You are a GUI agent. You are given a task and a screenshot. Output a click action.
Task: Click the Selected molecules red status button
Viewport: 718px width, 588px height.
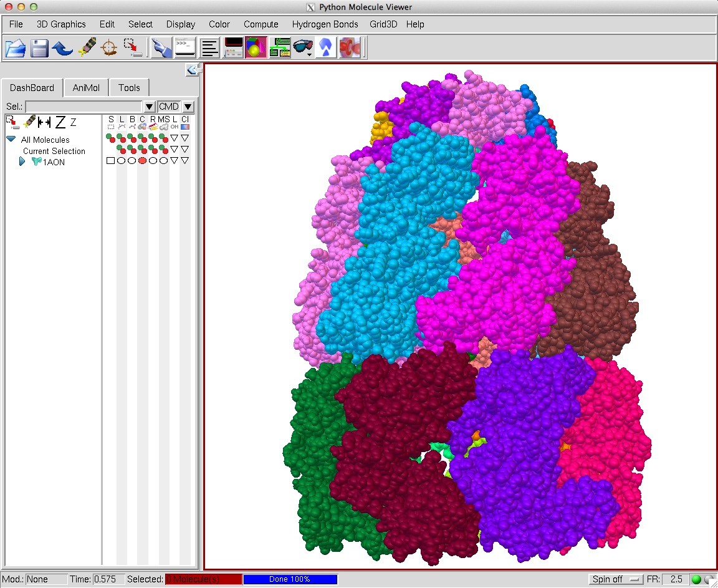(x=203, y=579)
